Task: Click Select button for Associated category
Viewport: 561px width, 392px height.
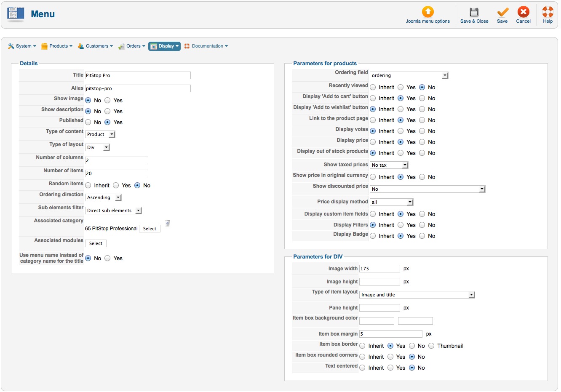Action: click(x=150, y=229)
